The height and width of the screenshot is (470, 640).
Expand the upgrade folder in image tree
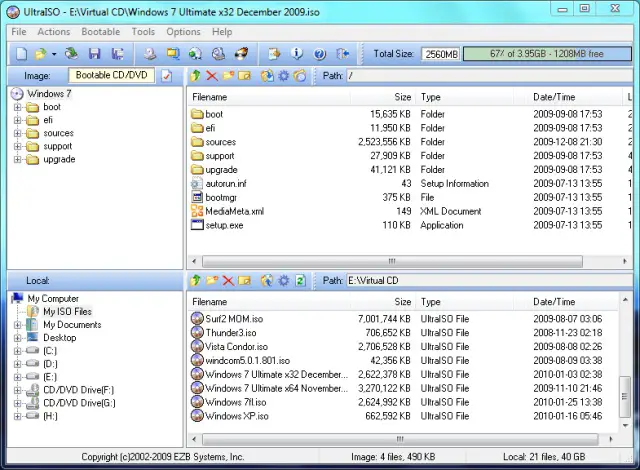coord(18,160)
